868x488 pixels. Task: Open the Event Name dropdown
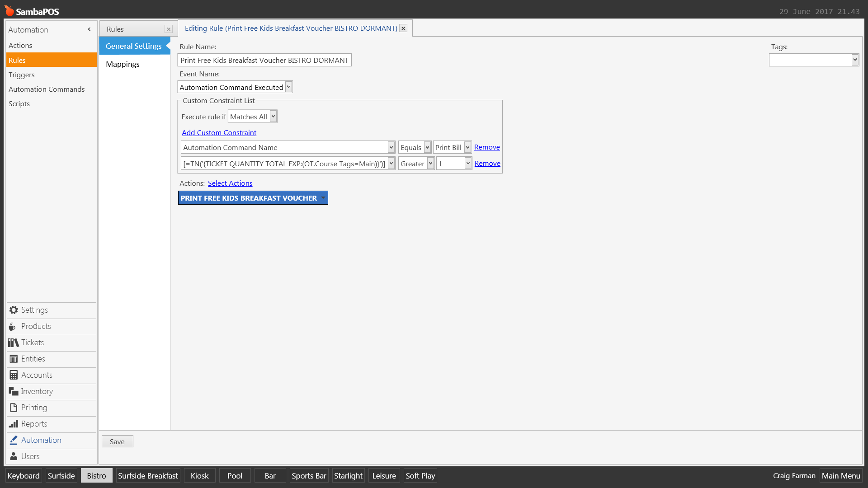click(x=288, y=87)
